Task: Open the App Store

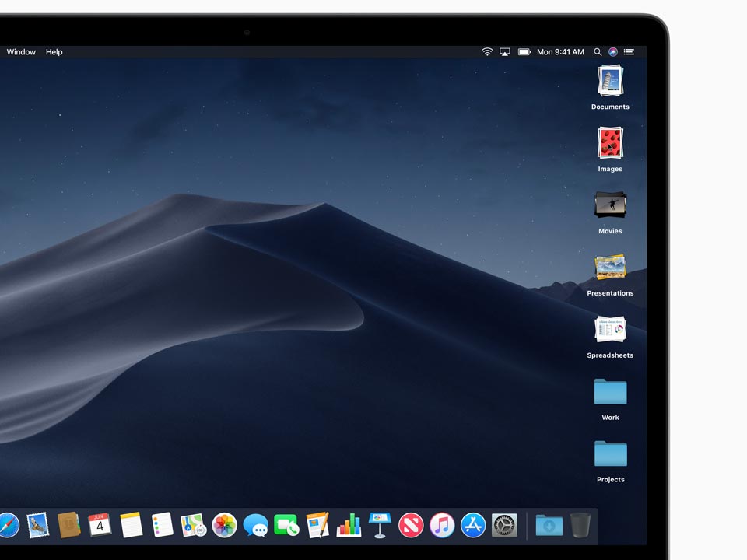Action: pyautogui.click(x=475, y=525)
